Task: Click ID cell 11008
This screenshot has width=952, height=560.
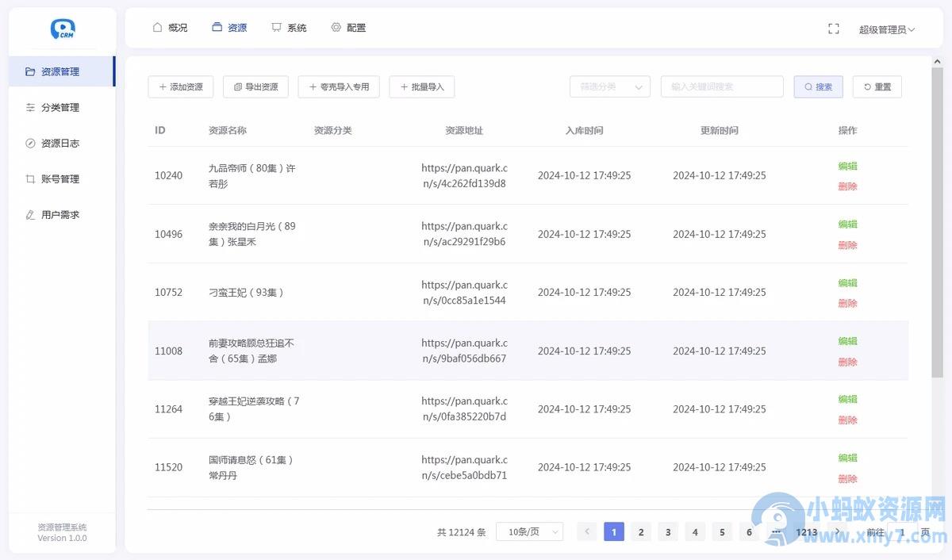Action: (x=168, y=351)
